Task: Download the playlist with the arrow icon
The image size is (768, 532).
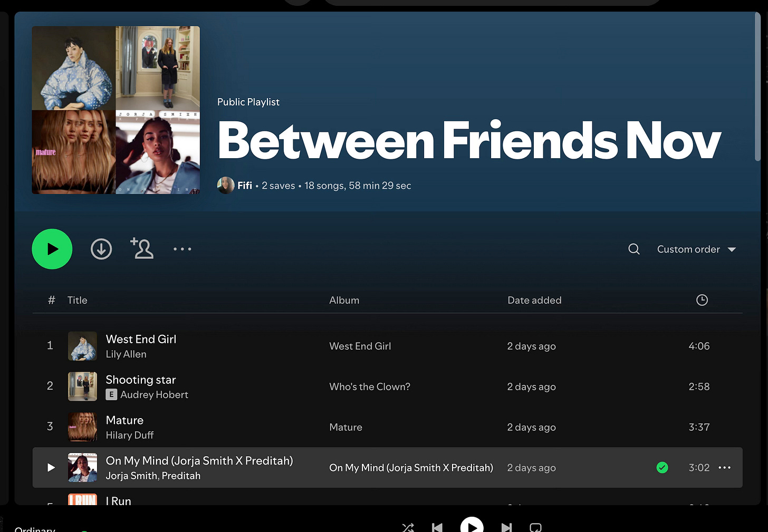Action: click(101, 249)
